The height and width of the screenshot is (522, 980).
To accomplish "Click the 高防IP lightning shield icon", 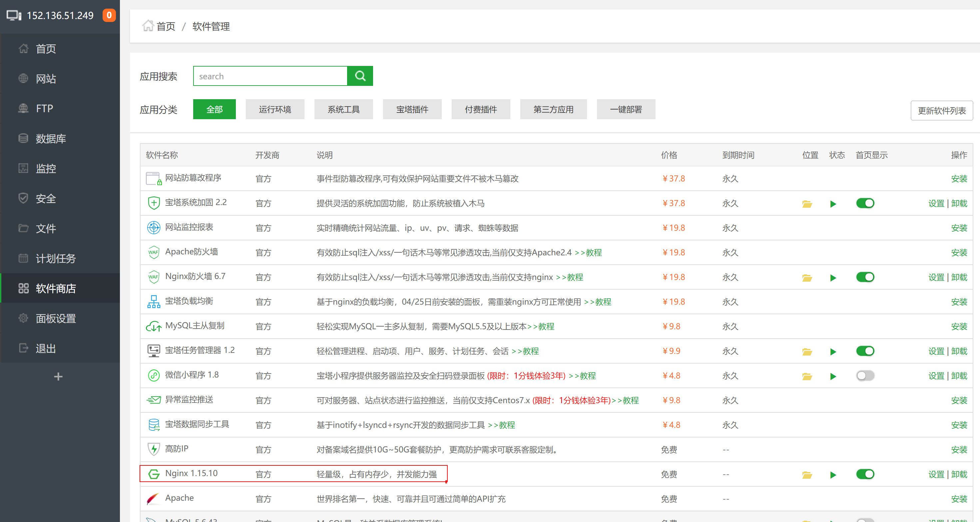I will [154, 449].
